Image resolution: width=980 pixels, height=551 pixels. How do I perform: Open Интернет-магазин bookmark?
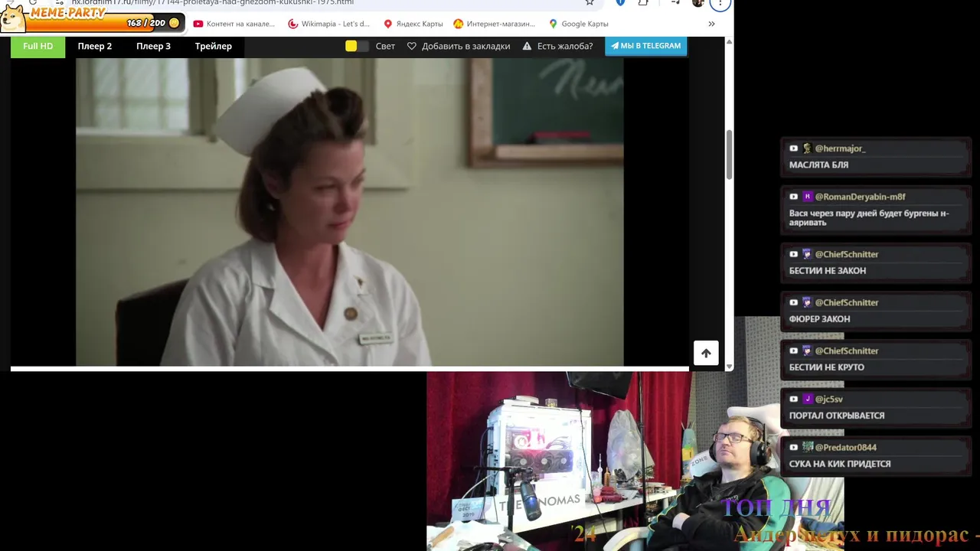tap(495, 24)
